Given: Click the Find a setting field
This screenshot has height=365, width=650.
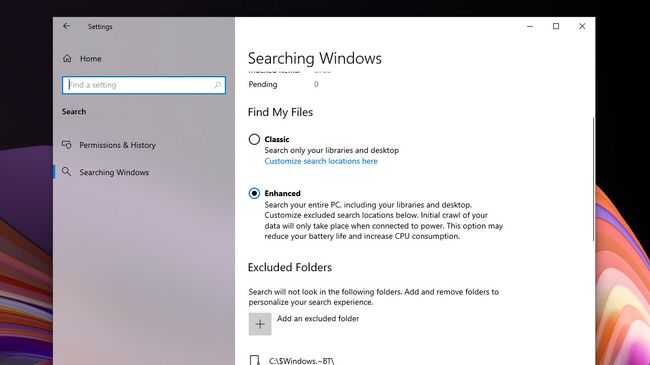Looking at the screenshot, I should tap(144, 85).
